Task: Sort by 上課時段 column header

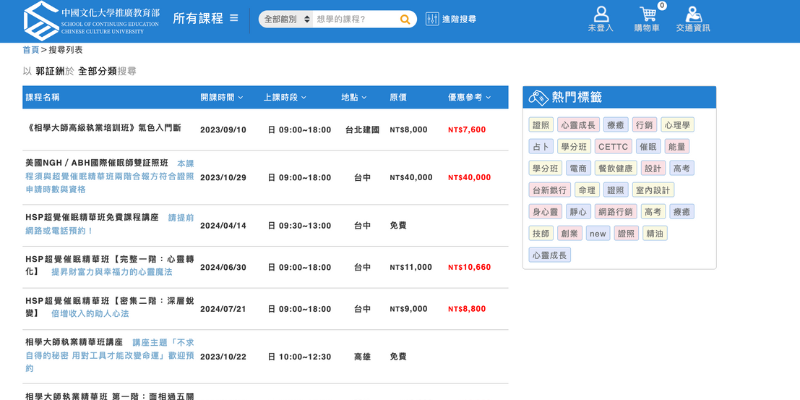Action: coord(285,97)
